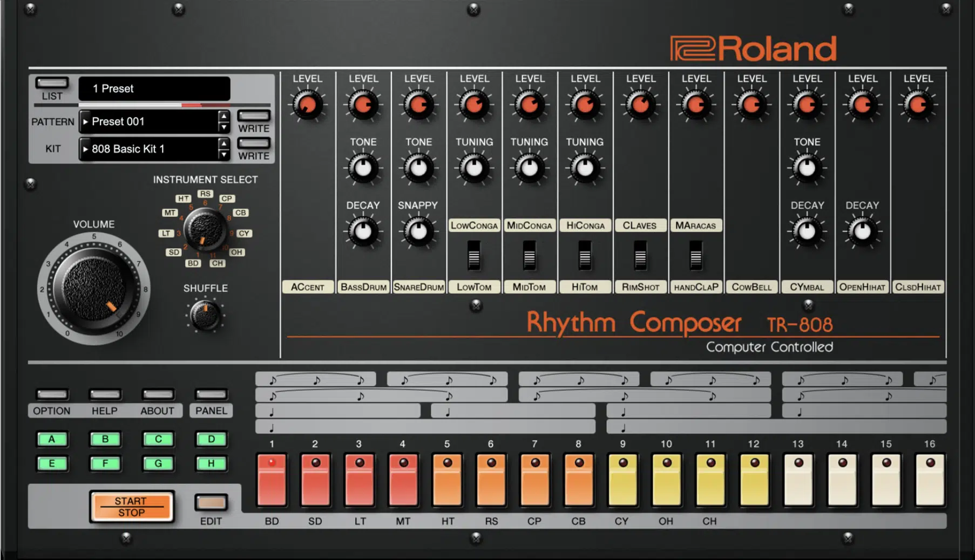The image size is (975, 560).
Task: Open the Kit 808 Basic Kit 1 dropdown
Action: coord(148,149)
